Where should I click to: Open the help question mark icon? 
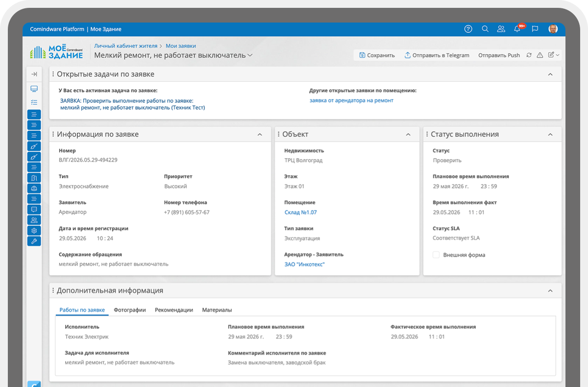468,29
